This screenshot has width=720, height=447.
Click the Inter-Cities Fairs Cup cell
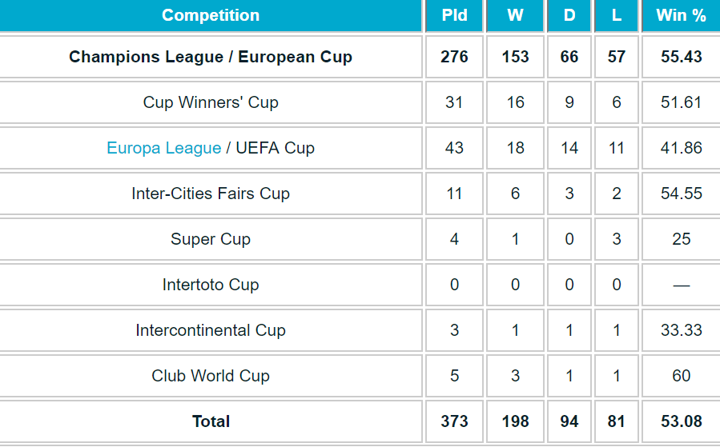point(210,193)
